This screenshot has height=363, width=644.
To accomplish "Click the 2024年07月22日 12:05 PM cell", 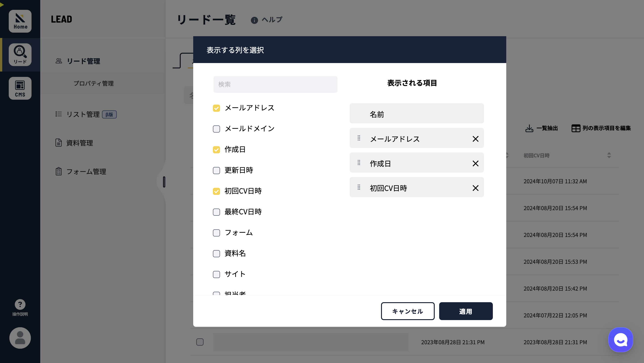I will point(555,315).
